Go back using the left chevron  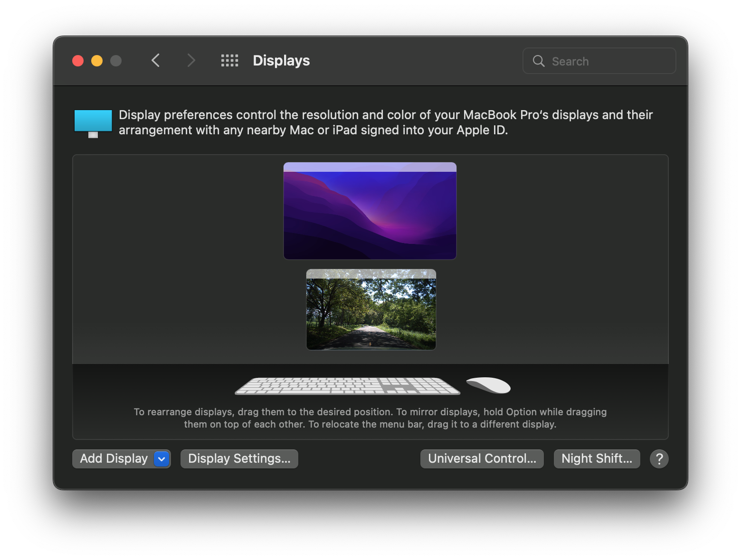coord(155,61)
